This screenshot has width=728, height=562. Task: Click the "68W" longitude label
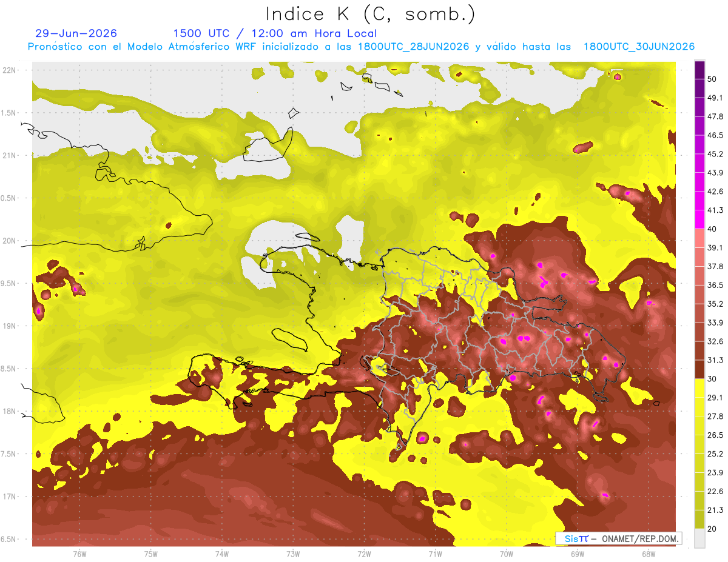(649, 554)
